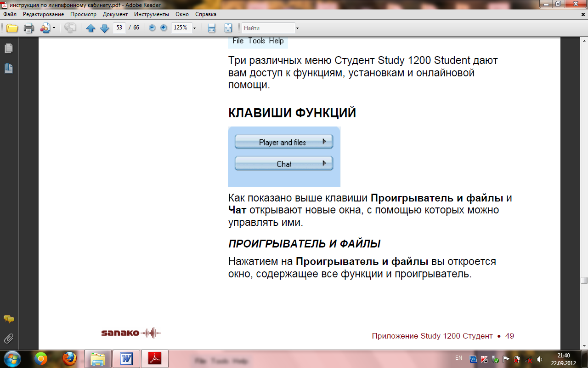Click the vertical scrollbar thumb
This screenshot has height=368, width=588.
coord(584,281)
